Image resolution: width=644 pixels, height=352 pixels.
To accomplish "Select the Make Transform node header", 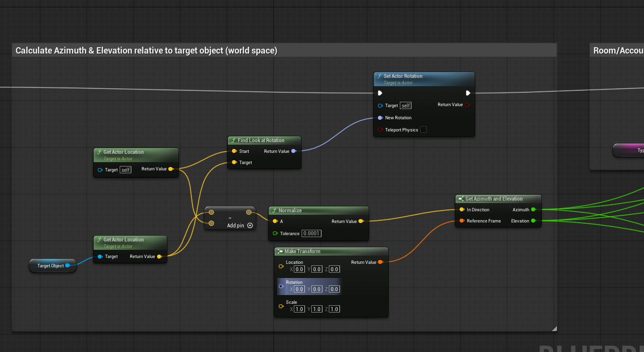I will pos(331,251).
